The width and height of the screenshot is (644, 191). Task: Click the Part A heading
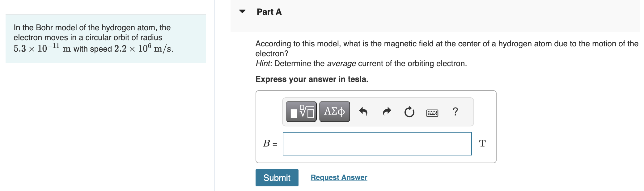tap(269, 12)
